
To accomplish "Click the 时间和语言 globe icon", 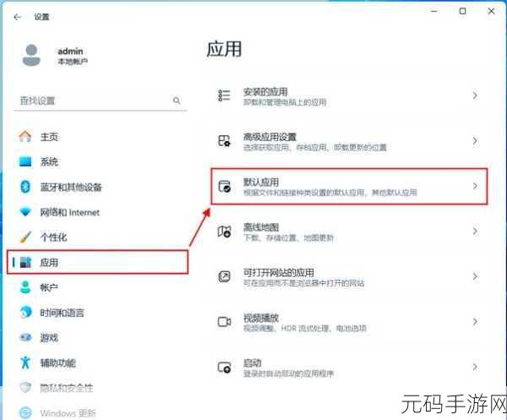I will coord(25,313).
